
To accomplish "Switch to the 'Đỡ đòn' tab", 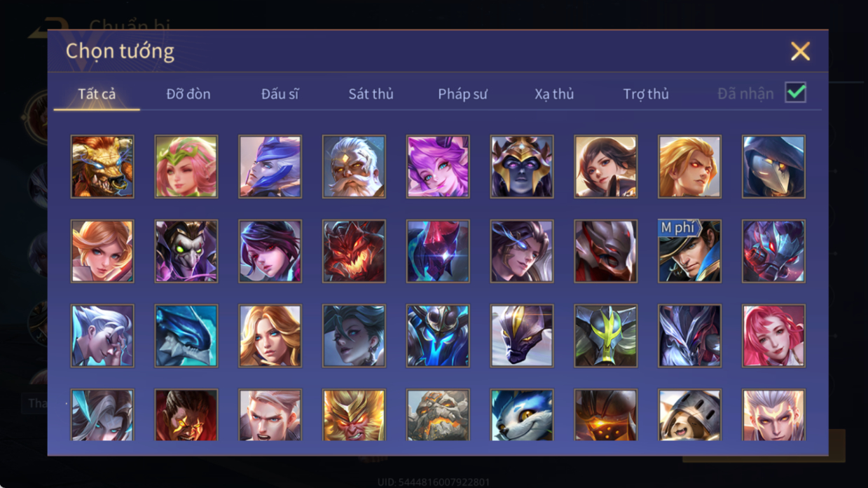I will 188,94.
